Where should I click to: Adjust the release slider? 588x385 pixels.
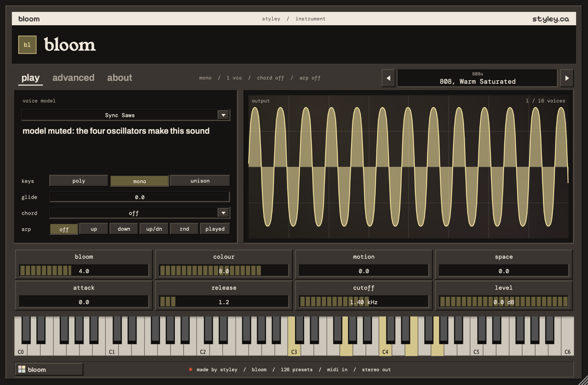coord(224,302)
